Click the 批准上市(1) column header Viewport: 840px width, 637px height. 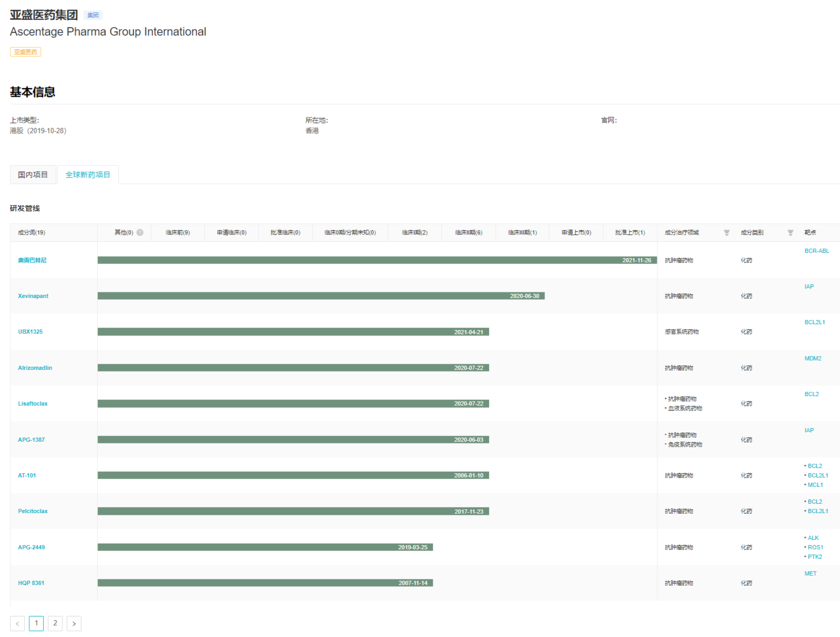coord(630,232)
